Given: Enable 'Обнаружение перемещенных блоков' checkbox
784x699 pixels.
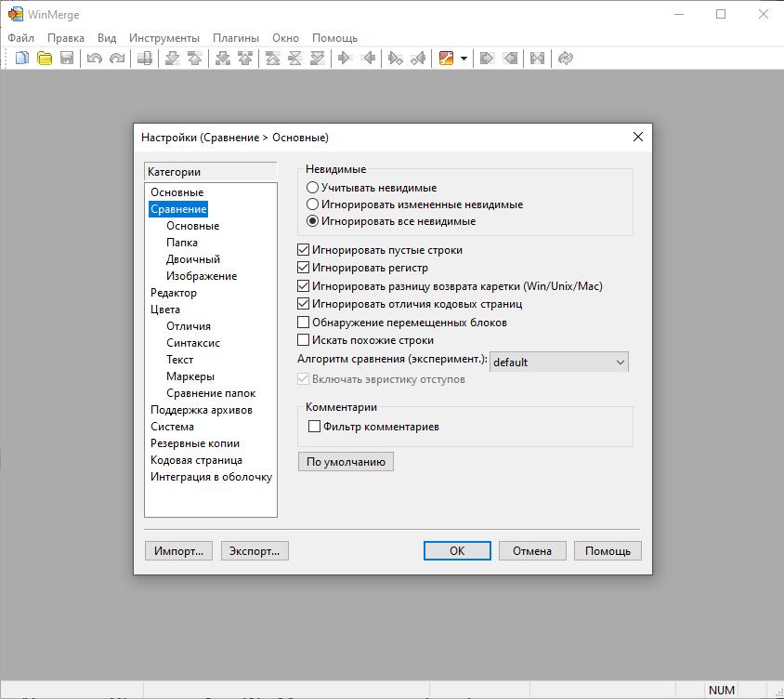Looking at the screenshot, I should point(304,323).
